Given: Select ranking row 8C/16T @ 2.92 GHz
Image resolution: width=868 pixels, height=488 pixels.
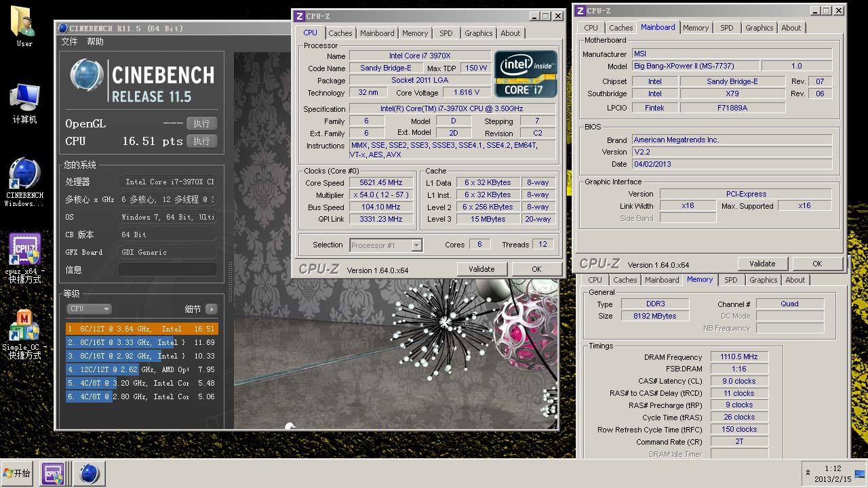Looking at the screenshot, I should [142, 356].
